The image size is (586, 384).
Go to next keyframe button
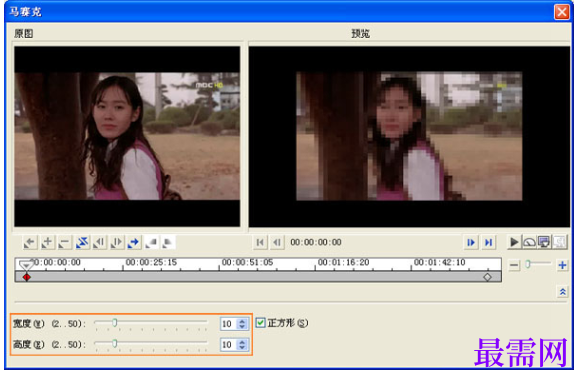click(x=133, y=243)
